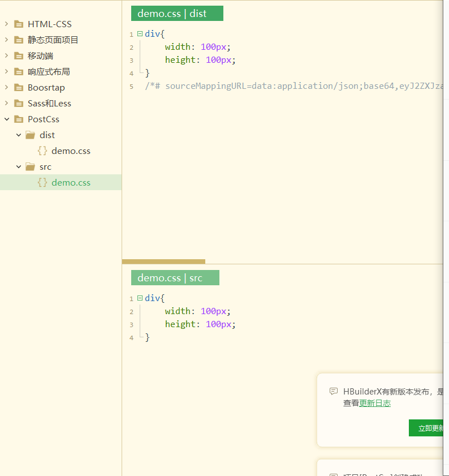This screenshot has width=449, height=476.
Task: Click line number 4 in src editor
Action: pyautogui.click(x=131, y=338)
